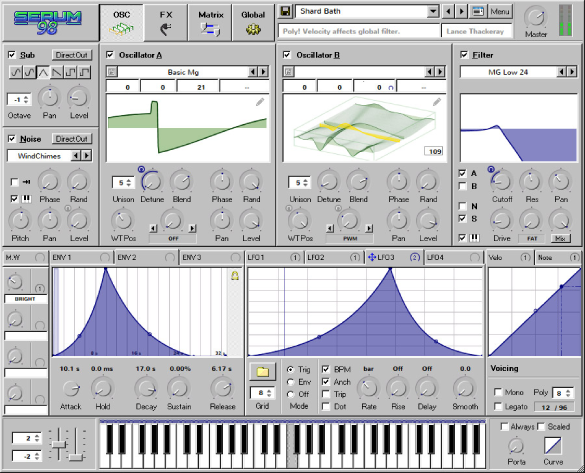Click the ENV 1 lock icon
Screen dimensions: 585x473
point(235,276)
